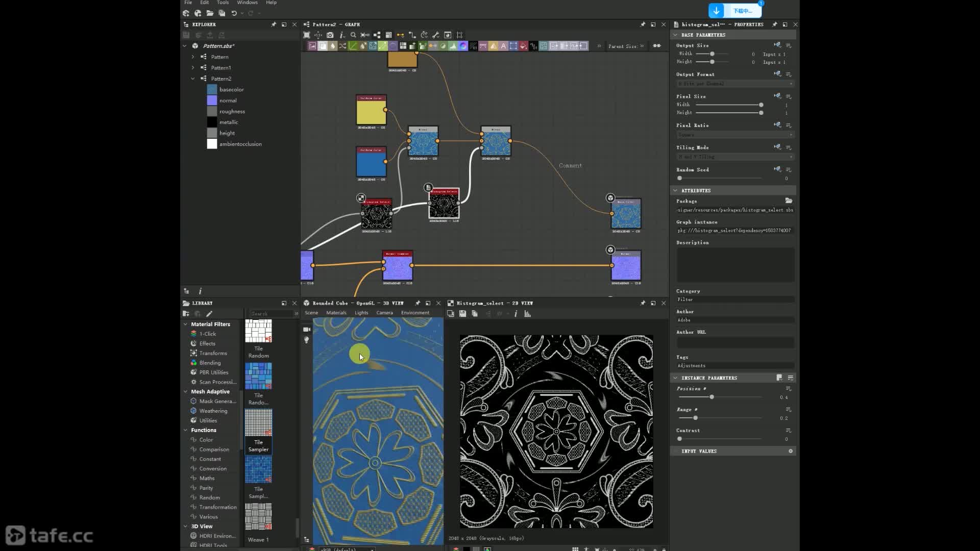Pin the Explorer panel
The width and height of the screenshot is (980, 551).
pyautogui.click(x=274, y=24)
